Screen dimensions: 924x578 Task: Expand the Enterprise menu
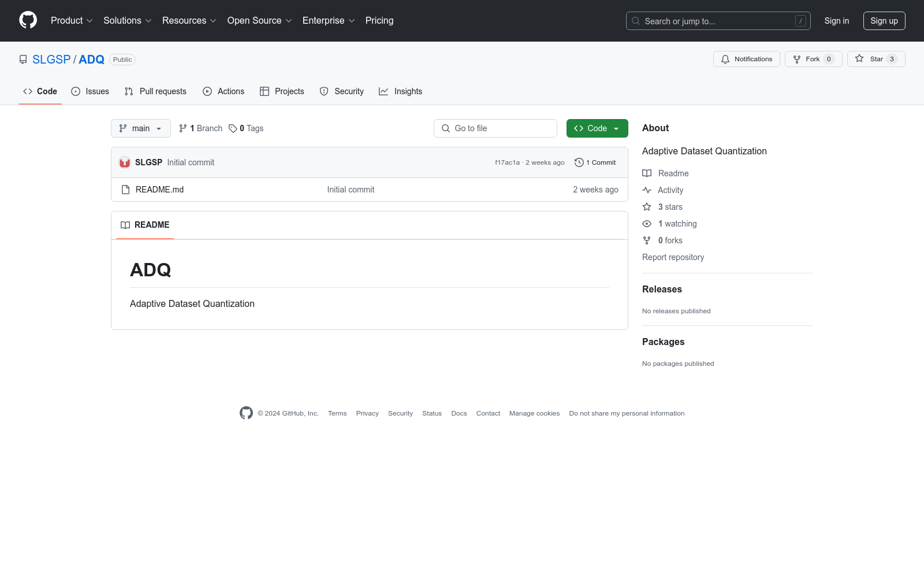click(x=329, y=20)
